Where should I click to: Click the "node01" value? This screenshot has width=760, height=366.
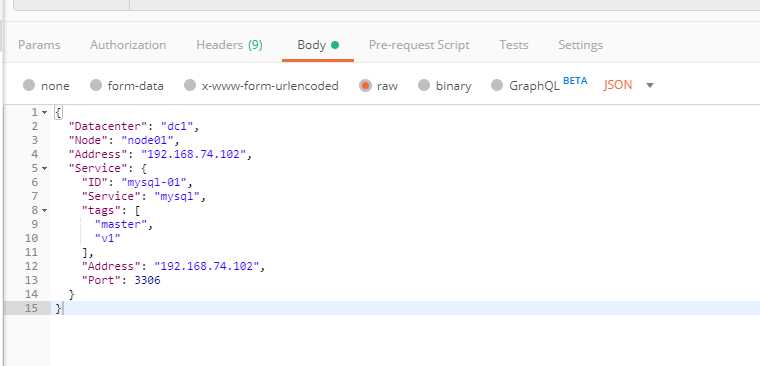pos(147,141)
